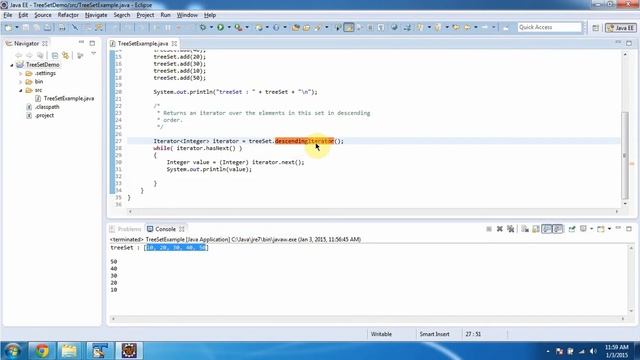Open the Help menu
Screen dimensions: 640x360
tap(210, 15)
